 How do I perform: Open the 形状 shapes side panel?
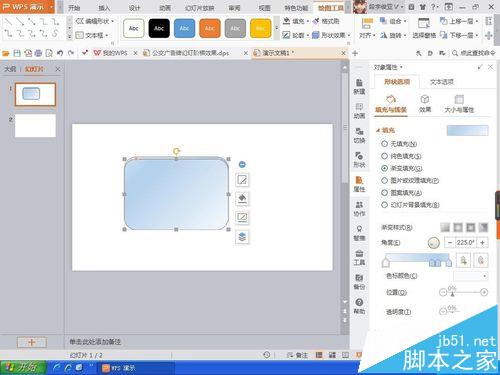359,159
